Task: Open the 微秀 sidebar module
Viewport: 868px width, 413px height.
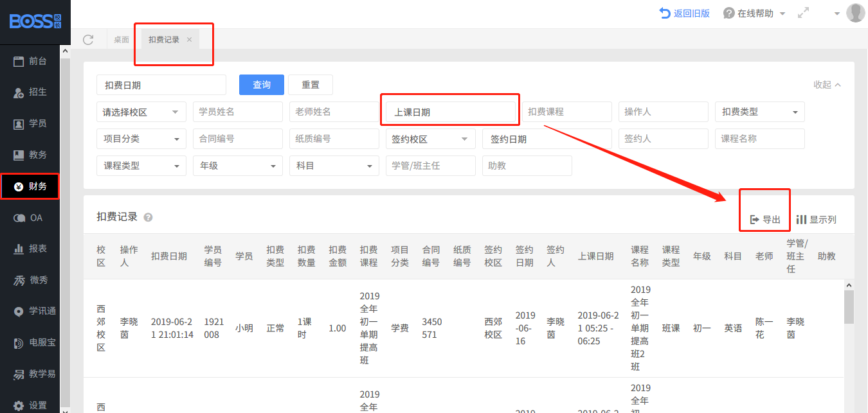Action: tap(30, 280)
